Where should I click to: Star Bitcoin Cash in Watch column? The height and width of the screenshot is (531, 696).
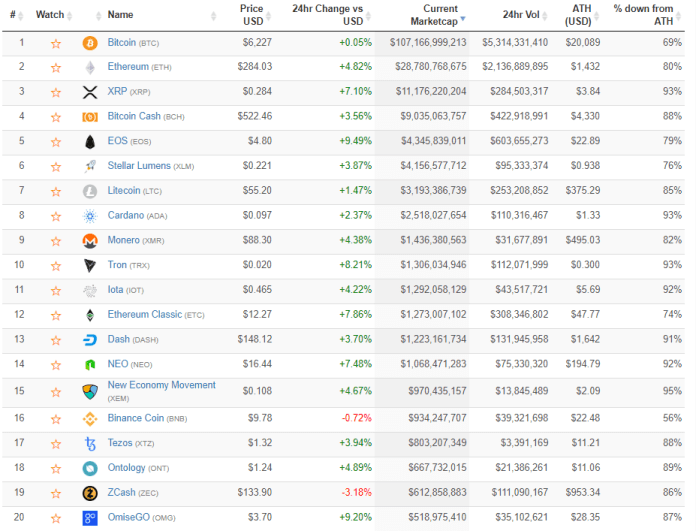point(56,117)
